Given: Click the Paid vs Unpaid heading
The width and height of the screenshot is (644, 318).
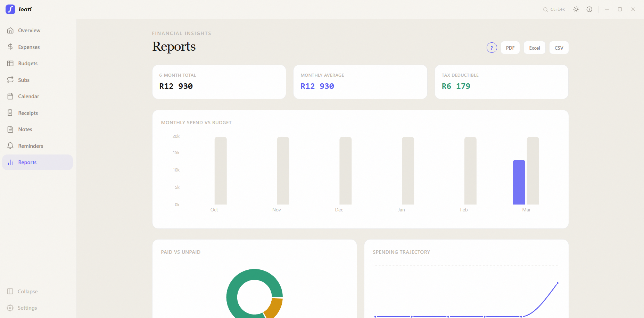Looking at the screenshot, I should 181,252.
